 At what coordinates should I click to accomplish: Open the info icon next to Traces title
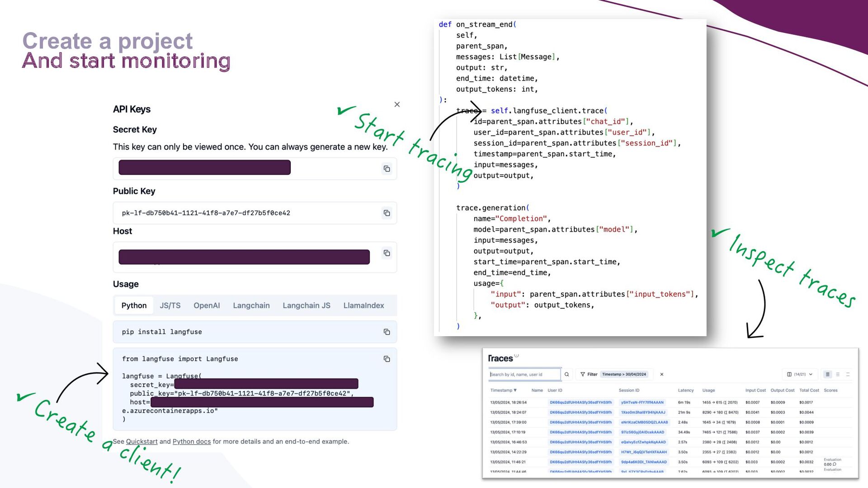pyautogui.click(x=516, y=355)
